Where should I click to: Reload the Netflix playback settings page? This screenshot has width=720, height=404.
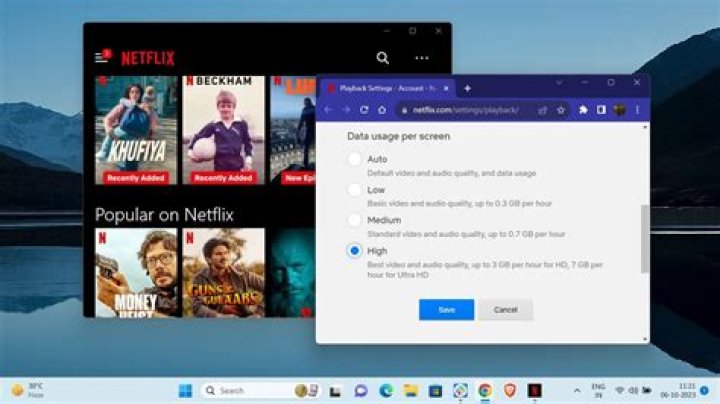click(364, 110)
